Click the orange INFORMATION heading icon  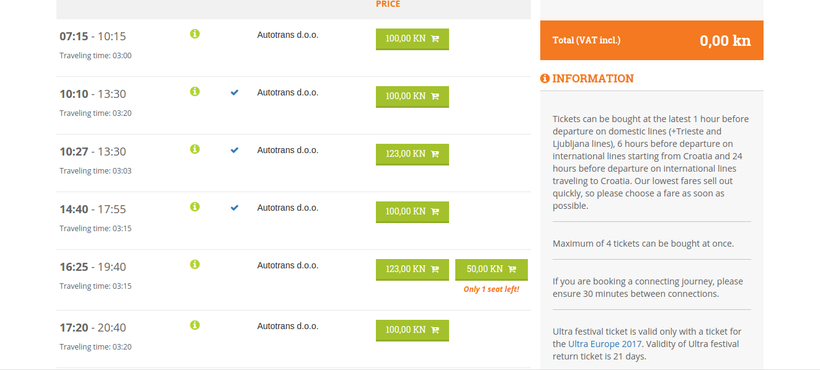[x=545, y=78]
